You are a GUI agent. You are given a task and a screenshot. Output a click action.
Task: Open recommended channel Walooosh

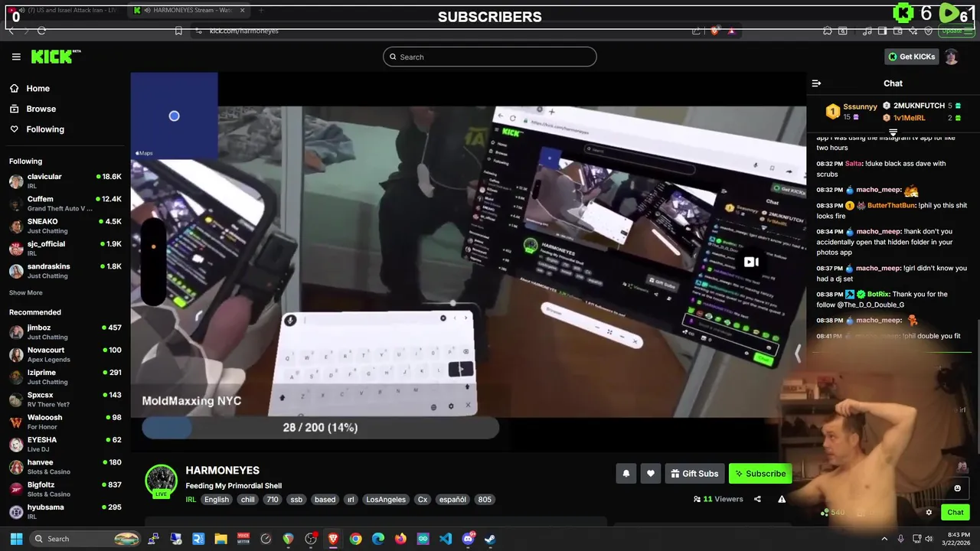[x=65, y=422]
